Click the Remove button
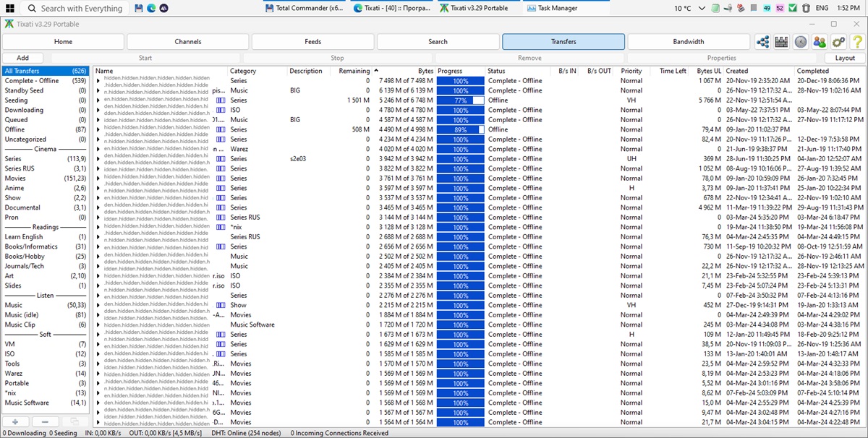 (529, 58)
